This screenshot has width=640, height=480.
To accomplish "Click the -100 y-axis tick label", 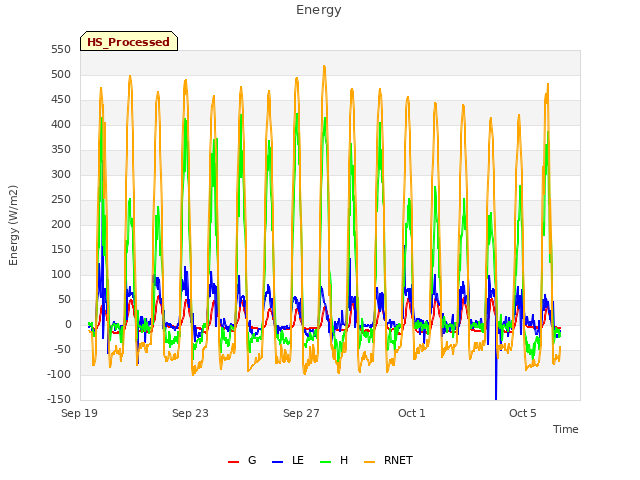I will [x=59, y=374].
